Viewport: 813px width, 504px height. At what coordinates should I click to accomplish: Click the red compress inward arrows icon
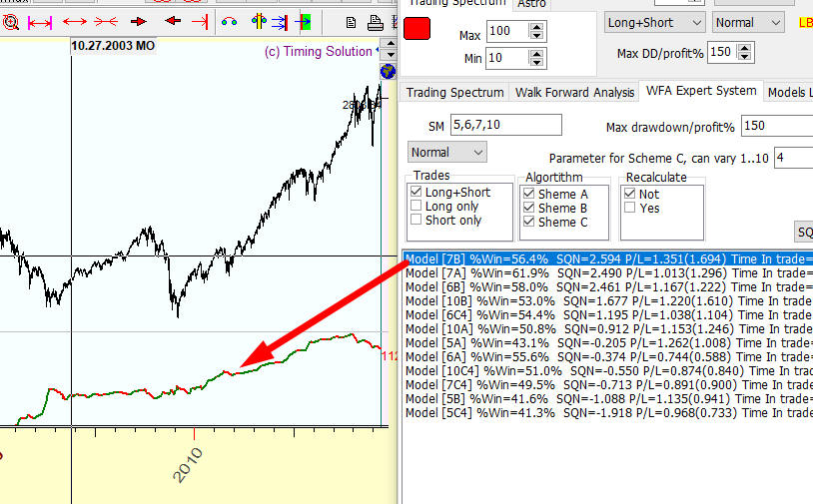pyautogui.click(x=106, y=21)
